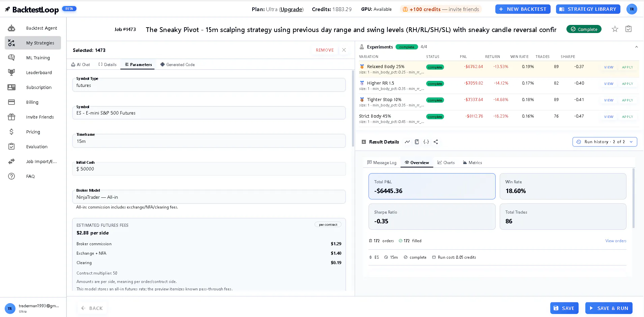Click the traderman1993 account entry
Image resolution: width=644 pixels, height=317 pixels.
click(x=33, y=308)
